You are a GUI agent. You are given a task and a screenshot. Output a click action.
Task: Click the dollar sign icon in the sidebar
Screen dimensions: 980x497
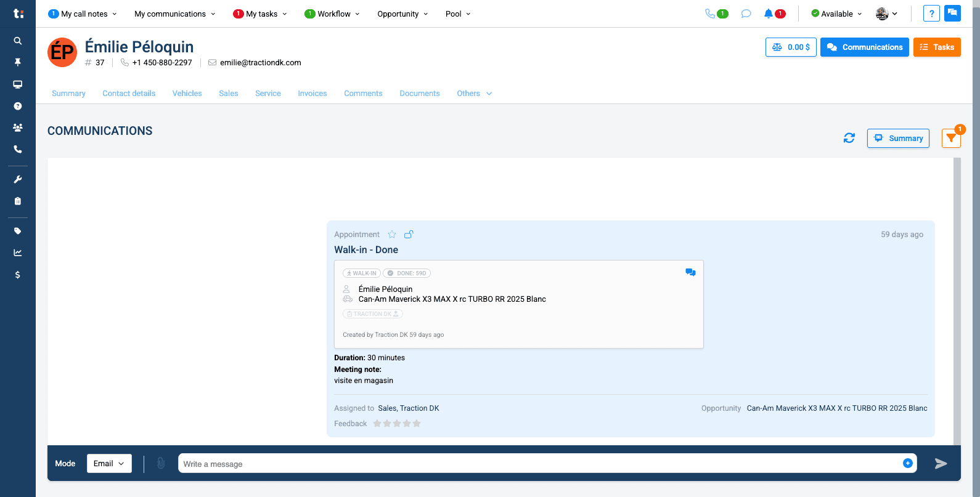coord(18,275)
